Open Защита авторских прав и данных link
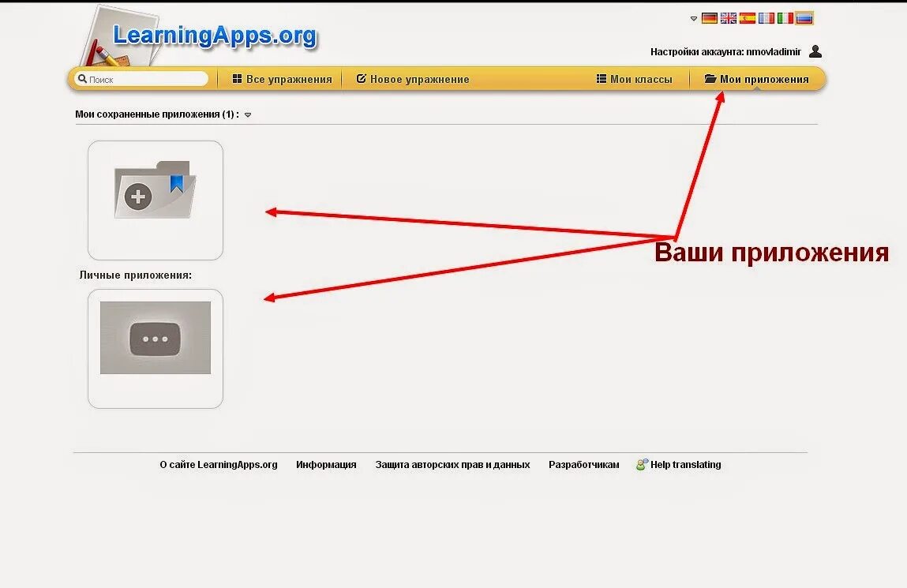Viewport: 907px width, 588px height. coord(452,465)
